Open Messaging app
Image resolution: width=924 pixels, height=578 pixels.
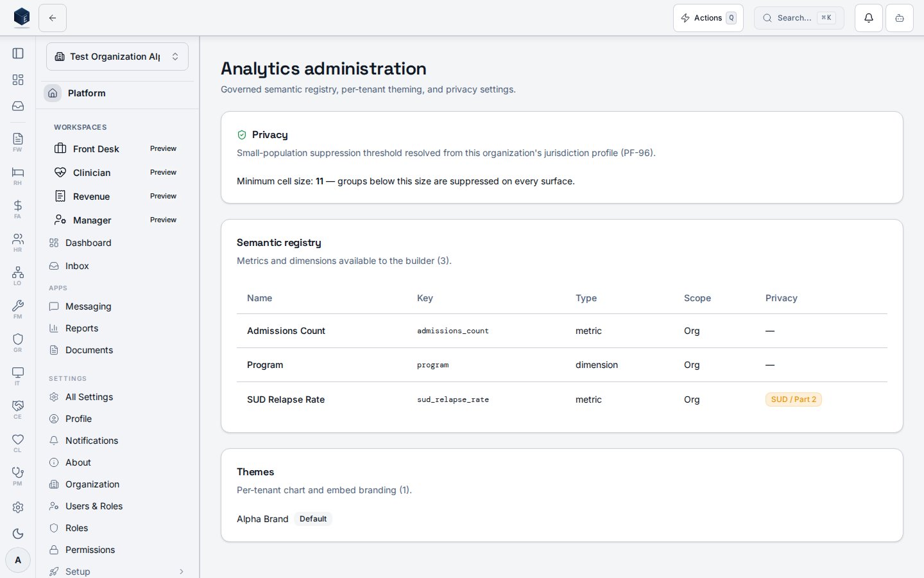117,306
